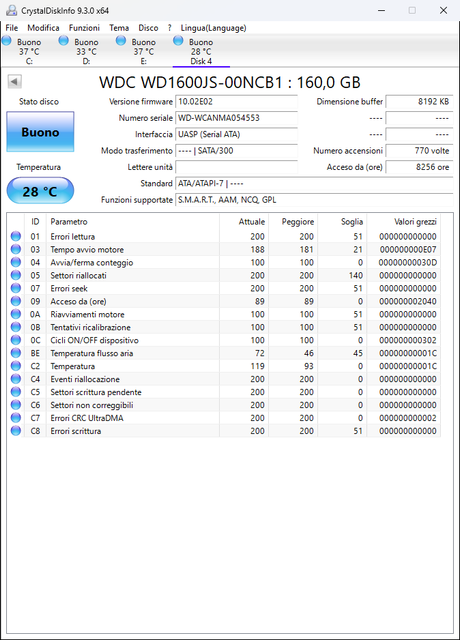Open the Funzioni menu
This screenshot has width=460, height=640.
84,28
